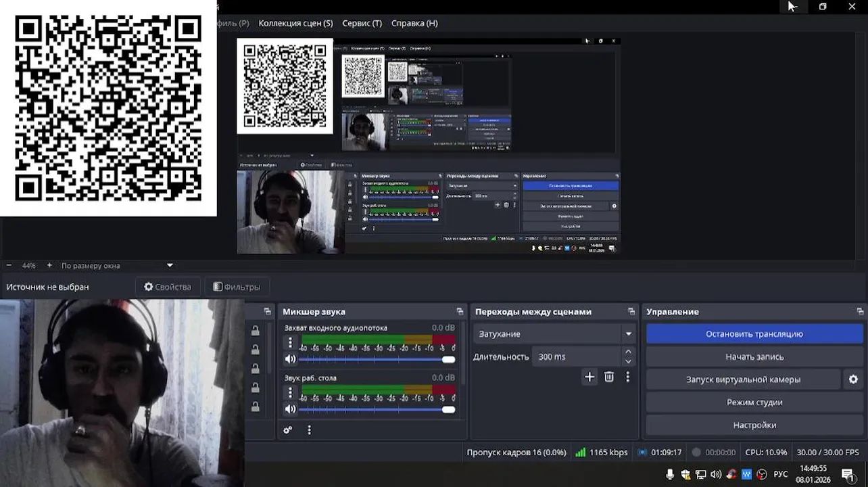Open Настройки

click(754, 425)
